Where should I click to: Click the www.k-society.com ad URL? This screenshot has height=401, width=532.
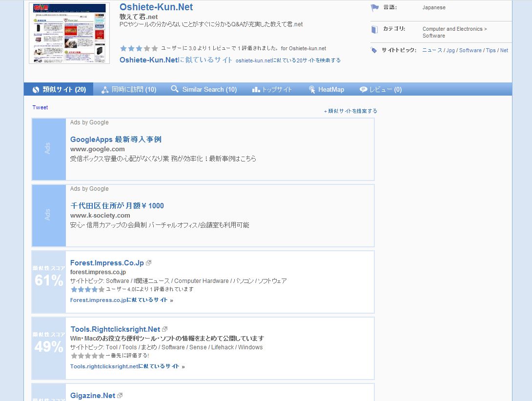coord(100,216)
